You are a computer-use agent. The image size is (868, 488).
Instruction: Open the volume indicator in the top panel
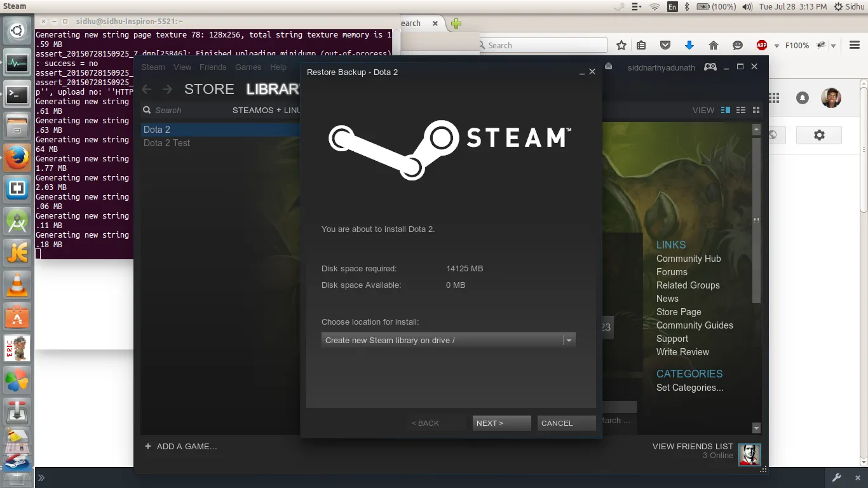(747, 6)
